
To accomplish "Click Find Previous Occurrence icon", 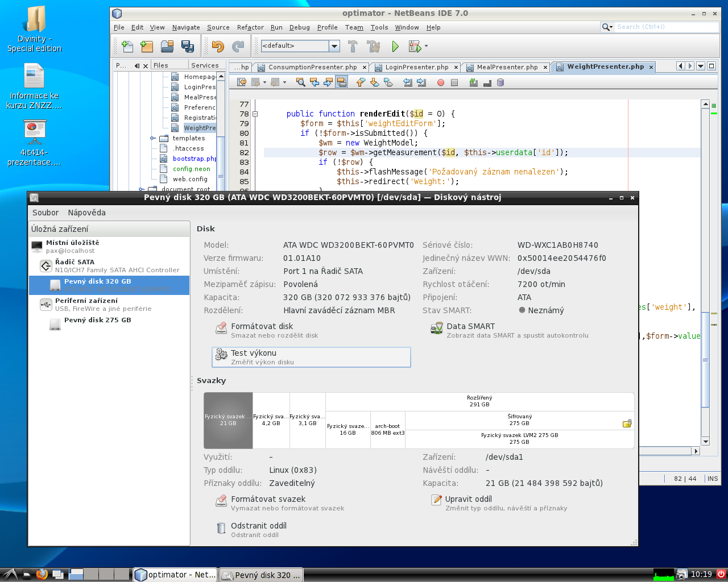I will click(x=315, y=82).
